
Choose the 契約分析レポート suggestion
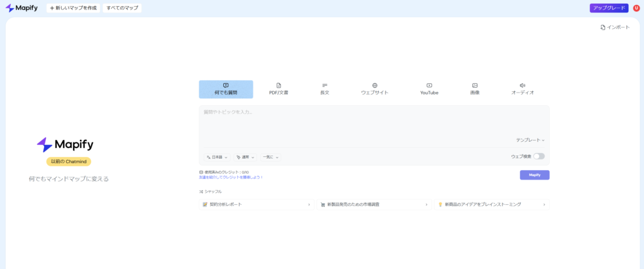(x=257, y=204)
